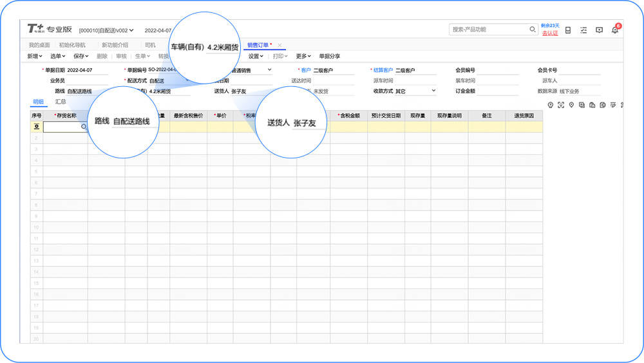Open the notification bell with red badge
The height and width of the screenshot is (363, 644).
(x=615, y=29)
